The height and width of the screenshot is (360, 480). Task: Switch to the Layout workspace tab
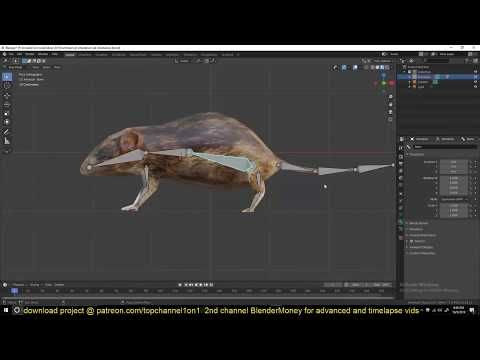[x=70, y=55]
